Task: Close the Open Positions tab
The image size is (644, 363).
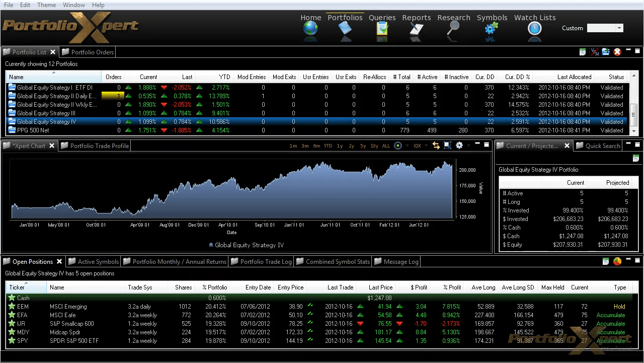Action: pos(59,262)
